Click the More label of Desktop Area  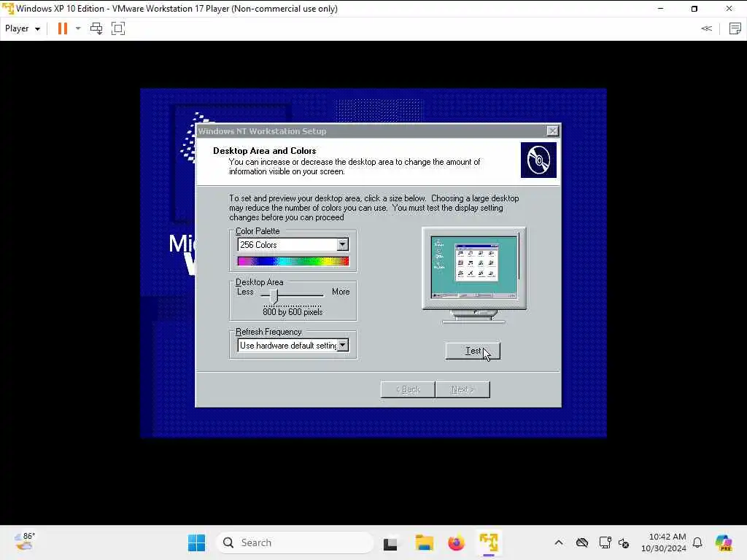[x=341, y=292]
